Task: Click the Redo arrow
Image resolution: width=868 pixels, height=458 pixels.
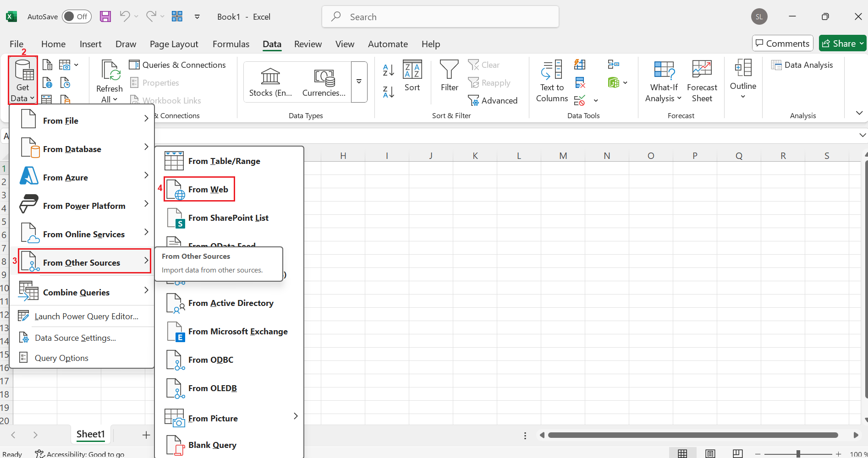Action: (151, 16)
